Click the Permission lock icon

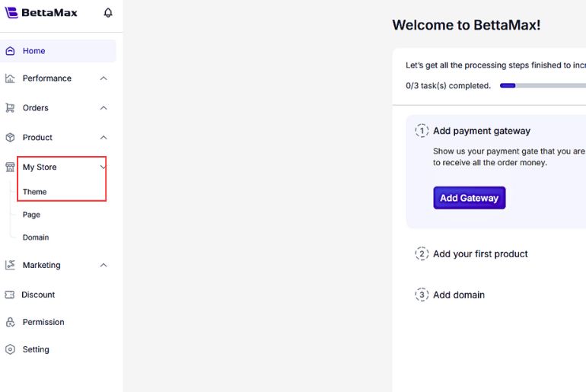pos(10,322)
